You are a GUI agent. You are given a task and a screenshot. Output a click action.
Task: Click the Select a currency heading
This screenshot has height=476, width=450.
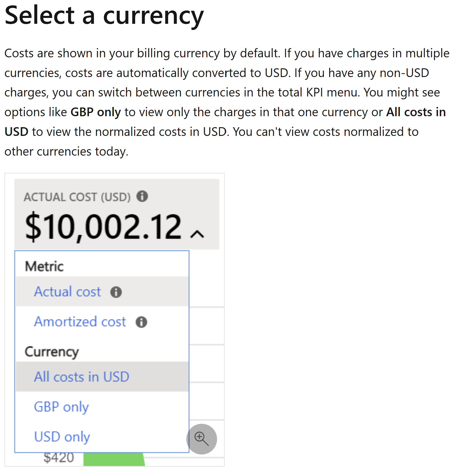coord(104,16)
